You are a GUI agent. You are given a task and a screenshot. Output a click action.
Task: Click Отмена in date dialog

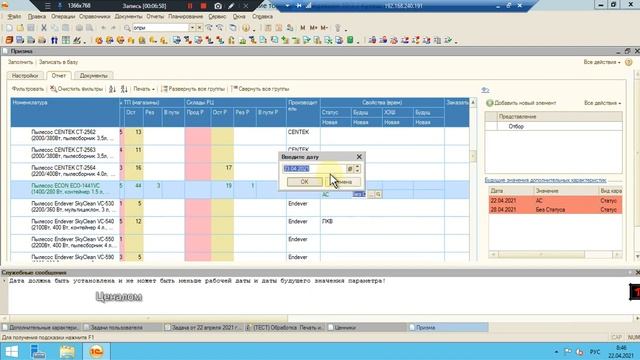pos(343,182)
